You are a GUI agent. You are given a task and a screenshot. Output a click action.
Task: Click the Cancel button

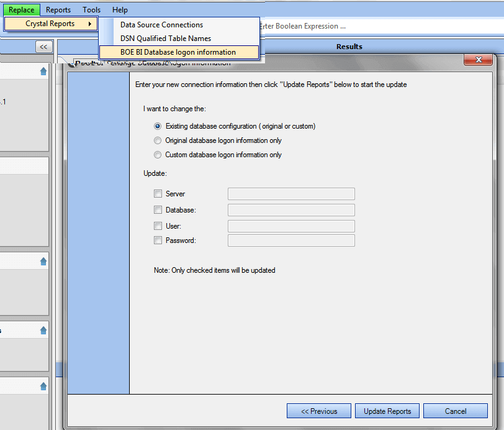point(456,411)
